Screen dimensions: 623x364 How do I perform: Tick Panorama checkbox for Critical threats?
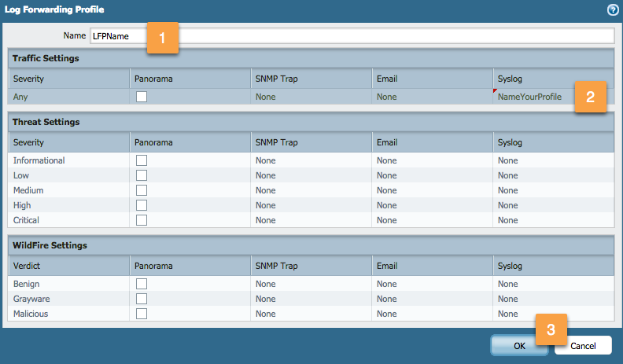[142, 220]
